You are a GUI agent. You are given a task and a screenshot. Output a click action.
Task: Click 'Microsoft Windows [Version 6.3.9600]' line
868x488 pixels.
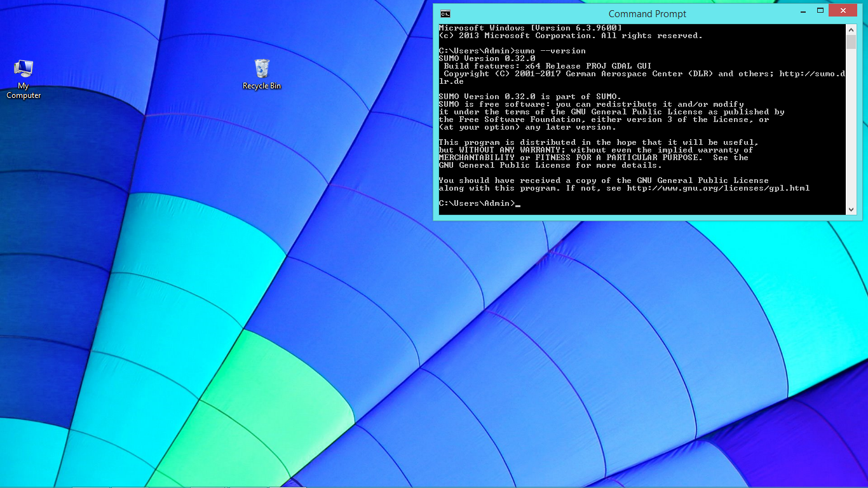click(x=530, y=28)
